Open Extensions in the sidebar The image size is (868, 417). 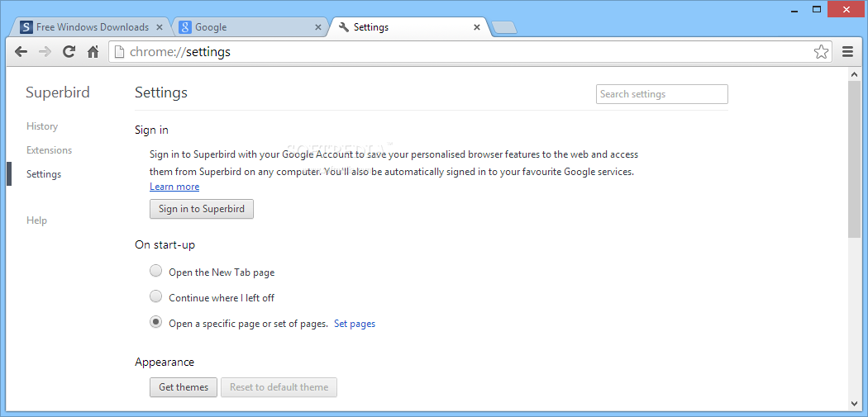coord(50,150)
